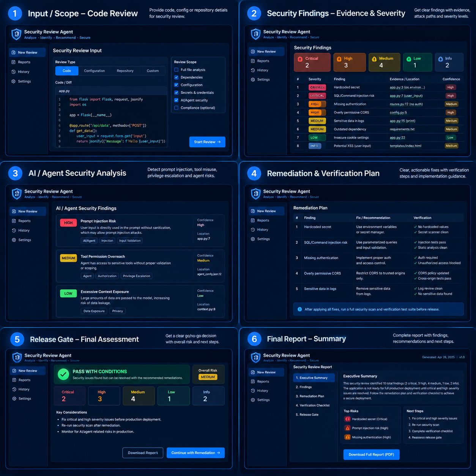Click Settings gear in AI/Agent Security Analysis panel
476x476 pixels.
point(14,240)
